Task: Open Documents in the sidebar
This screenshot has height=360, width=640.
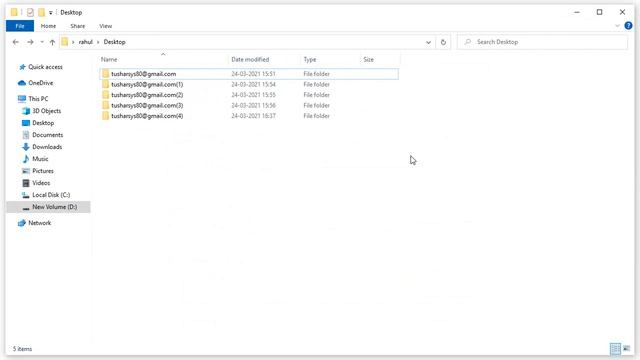Action: [47, 135]
